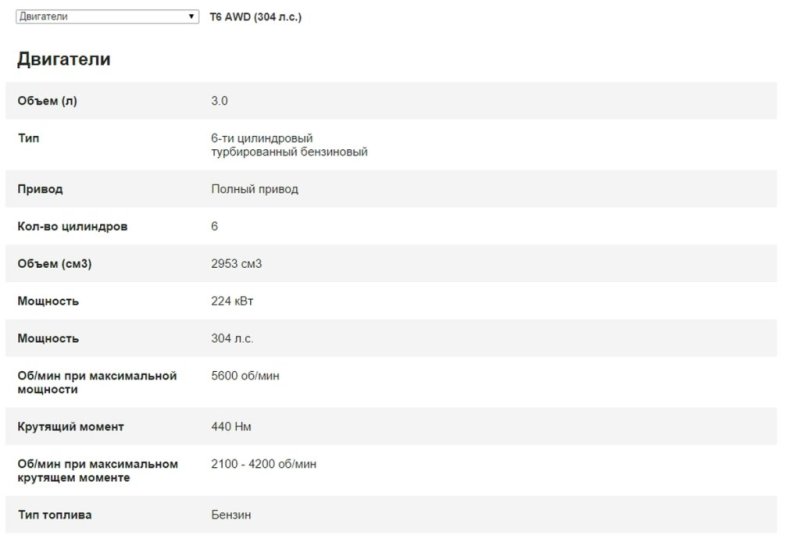The width and height of the screenshot is (800, 553).
Task: Select the Об/мин при максимальной мощности label
Action: click(x=97, y=383)
